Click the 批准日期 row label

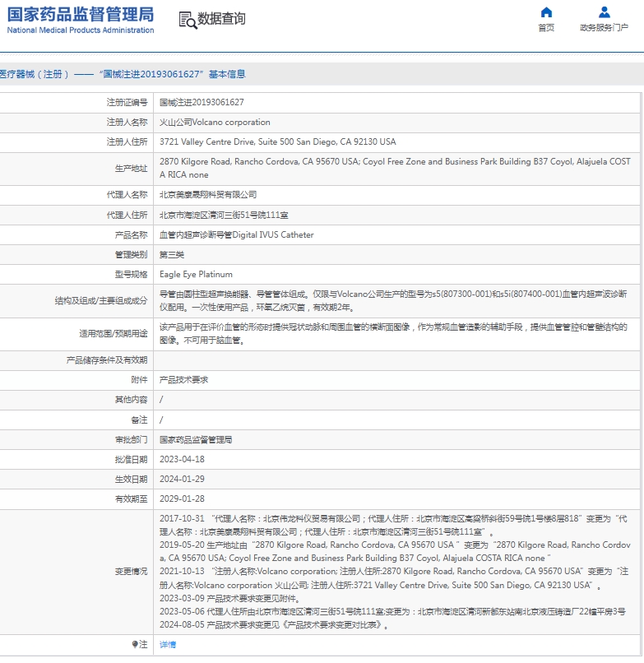[131, 459]
